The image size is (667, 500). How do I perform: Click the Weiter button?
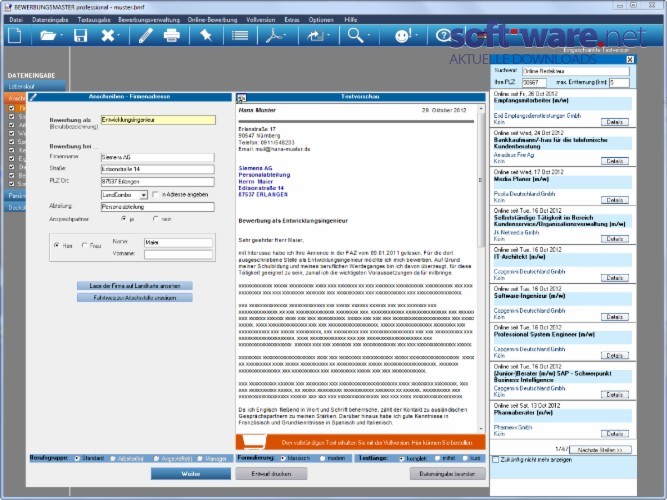(191, 474)
